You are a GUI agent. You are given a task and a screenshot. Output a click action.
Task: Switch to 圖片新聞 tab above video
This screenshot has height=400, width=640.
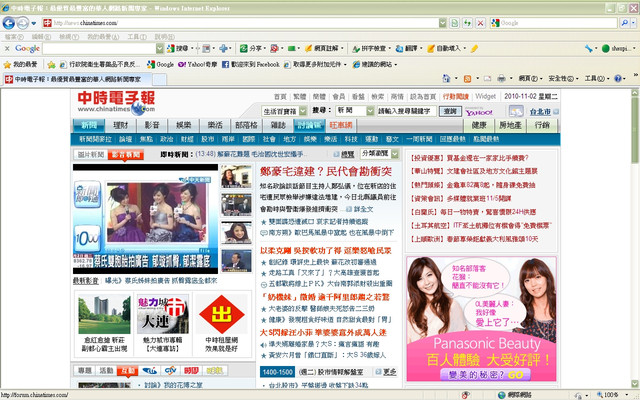(x=91, y=154)
